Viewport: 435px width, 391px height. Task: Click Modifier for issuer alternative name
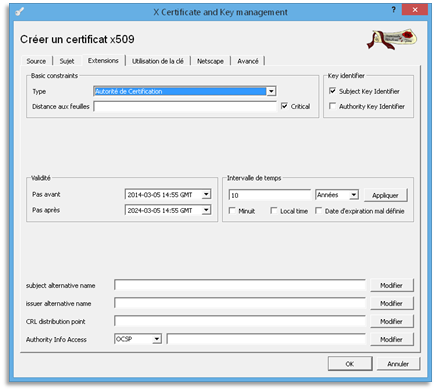pos(391,303)
